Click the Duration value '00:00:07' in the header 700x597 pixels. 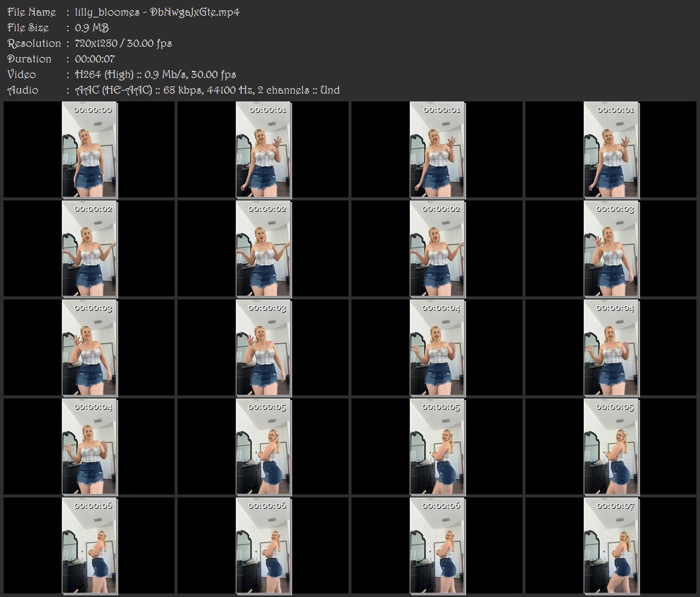pyautogui.click(x=95, y=59)
